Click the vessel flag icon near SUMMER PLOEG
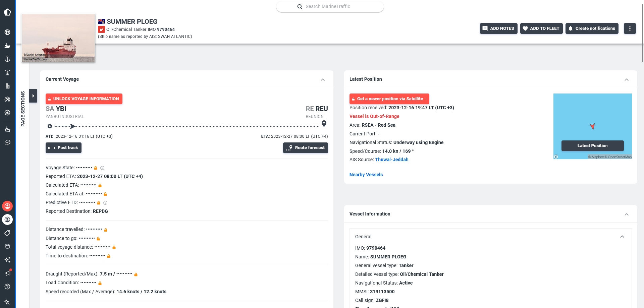The height and width of the screenshot is (308, 644). tap(102, 22)
